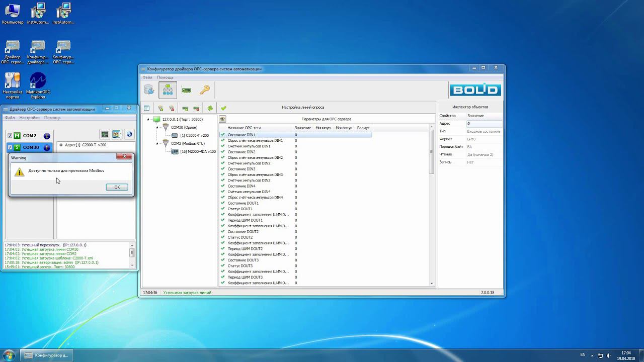
Task: Close the Warning dialog
Action: tap(124, 156)
